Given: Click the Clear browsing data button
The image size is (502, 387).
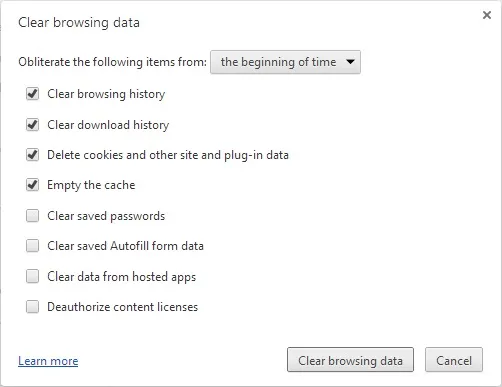Looking at the screenshot, I should [350, 360].
